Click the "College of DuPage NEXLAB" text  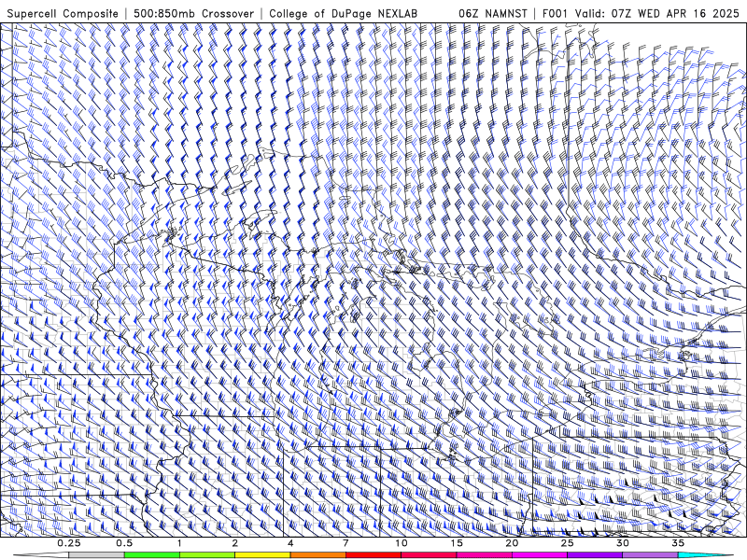tap(344, 13)
